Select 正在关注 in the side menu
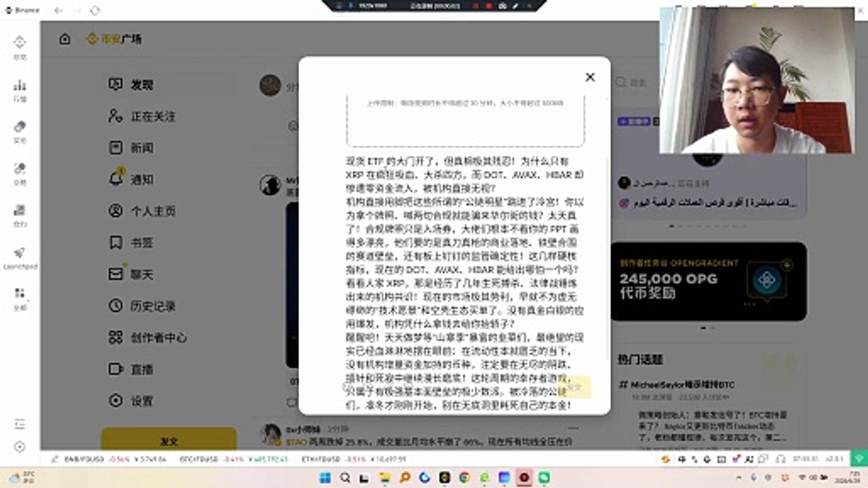The width and height of the screenshot is (868, 488). [x=170, y=117]
